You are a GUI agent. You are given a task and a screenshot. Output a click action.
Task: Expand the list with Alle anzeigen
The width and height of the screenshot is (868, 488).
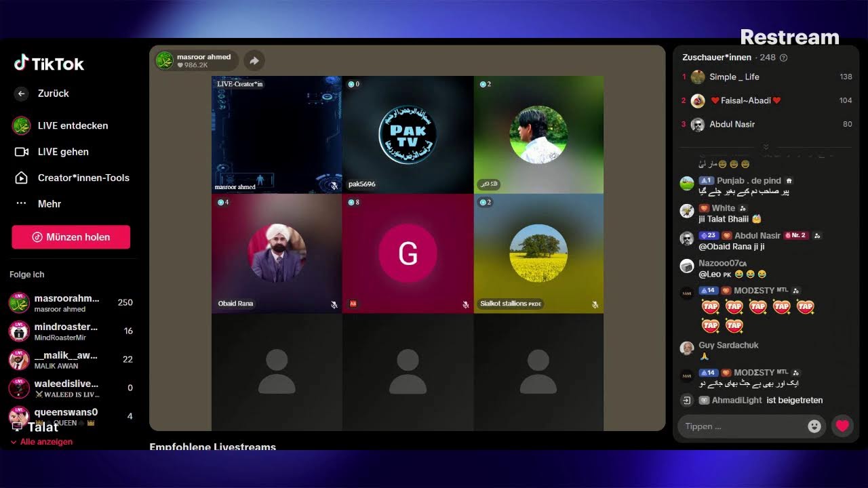(42, 442)
